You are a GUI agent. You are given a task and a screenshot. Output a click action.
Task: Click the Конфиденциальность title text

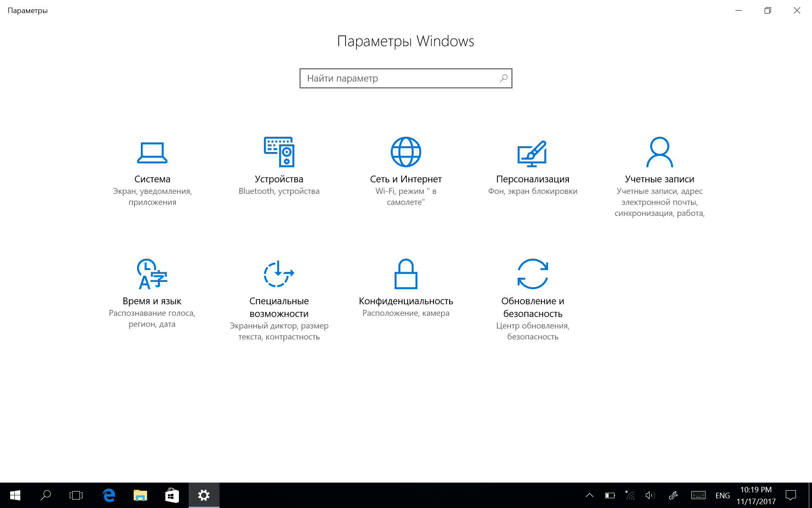(406, 301)
